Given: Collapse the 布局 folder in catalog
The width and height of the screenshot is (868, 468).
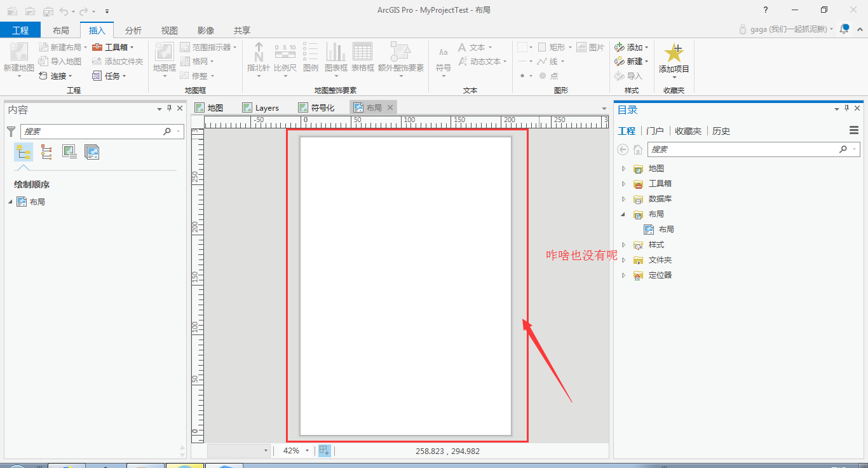Looking at the screenshot, I should (x=623, y=214).
